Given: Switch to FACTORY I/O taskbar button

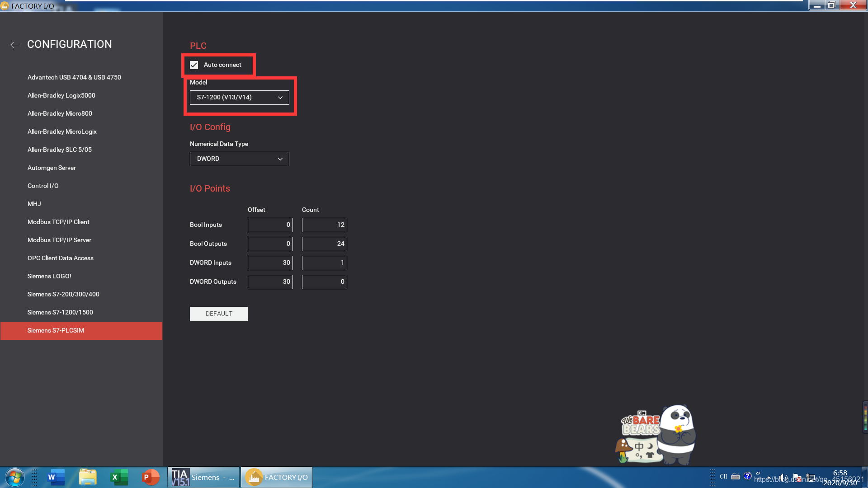Looking at the screenshot, I should (277, 477).
